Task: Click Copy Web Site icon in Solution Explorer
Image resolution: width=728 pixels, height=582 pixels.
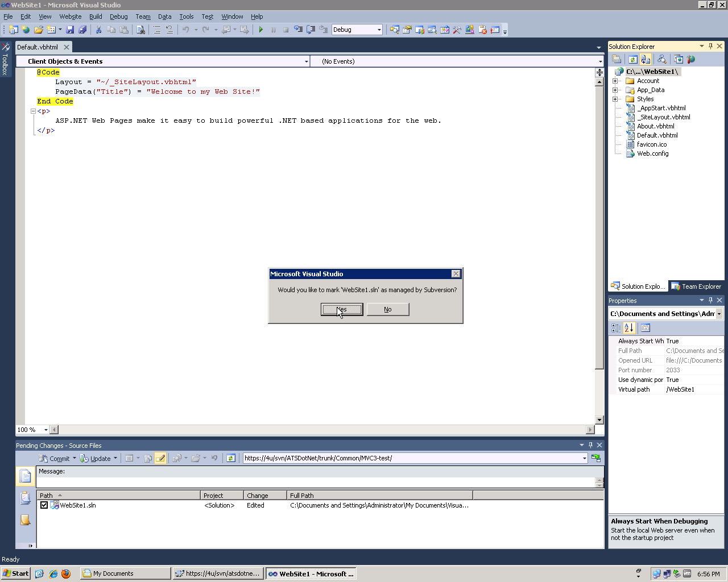Action: (679, 59)
